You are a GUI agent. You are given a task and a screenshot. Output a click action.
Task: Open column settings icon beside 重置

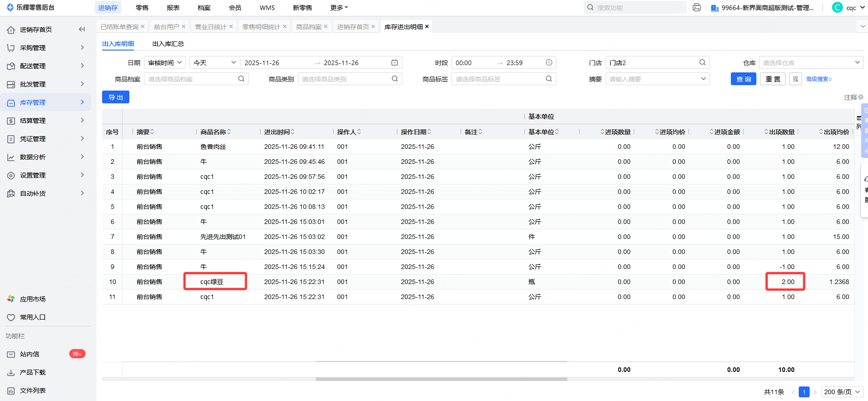(795, 79)
